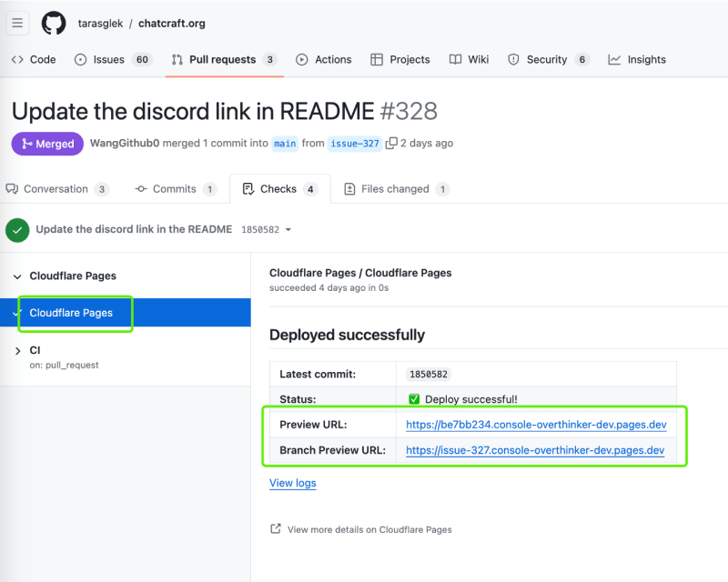728x582 pixels.
Task: Select the Checks tab
Action: (x=280, y=189)
